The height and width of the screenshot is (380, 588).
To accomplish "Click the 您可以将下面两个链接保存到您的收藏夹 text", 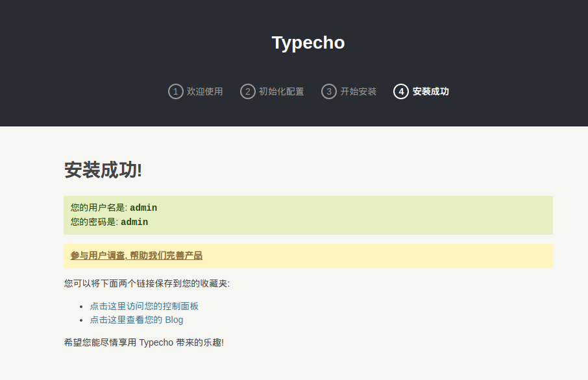I will (147, 283).
